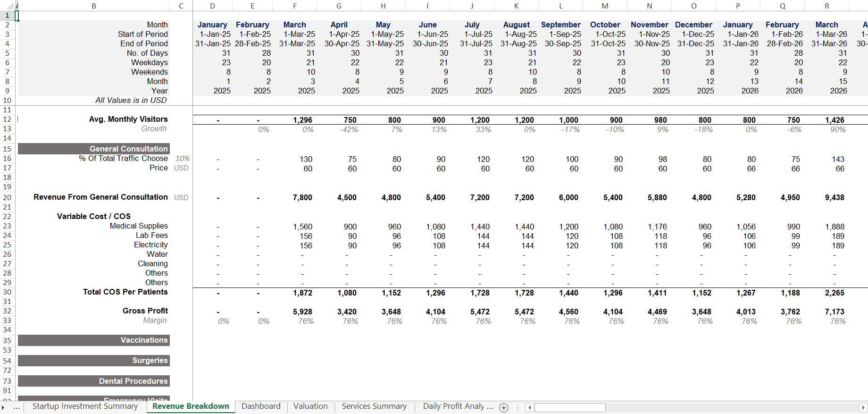
Task: Click the Growth label in row 13
Action: pyautogui.click(x=154, y=129)
